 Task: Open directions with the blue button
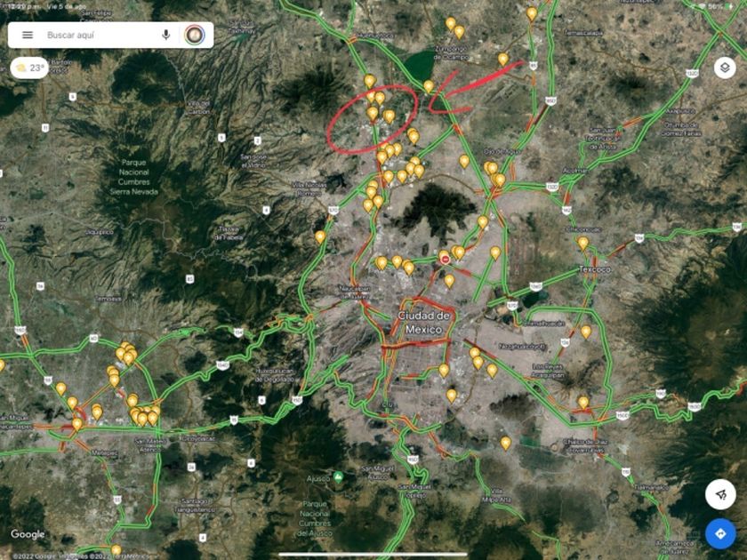click(720, 533)
